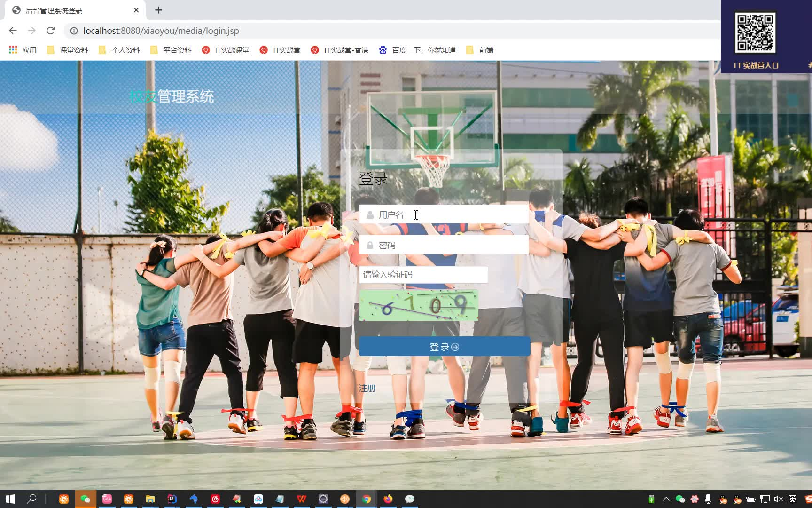This screenshot has width=812, height=508.
Task: Unmute the system volume icon
Action: pos(779,499)
